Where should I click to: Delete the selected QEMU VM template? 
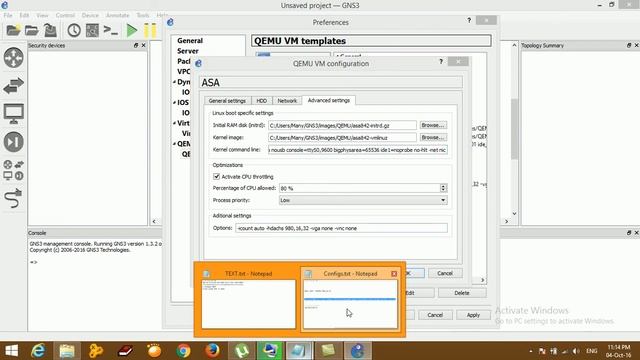click(x=462, y=293)
